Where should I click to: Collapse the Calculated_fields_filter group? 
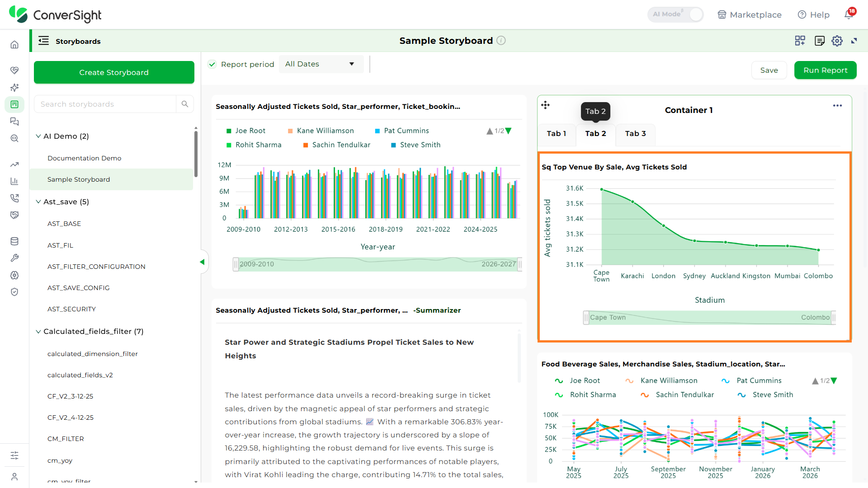tap(38, 331)
